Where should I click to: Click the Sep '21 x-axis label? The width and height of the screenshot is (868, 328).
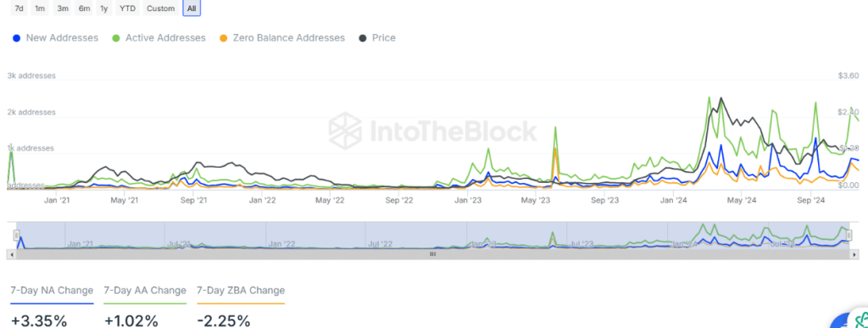click(194, 201)
